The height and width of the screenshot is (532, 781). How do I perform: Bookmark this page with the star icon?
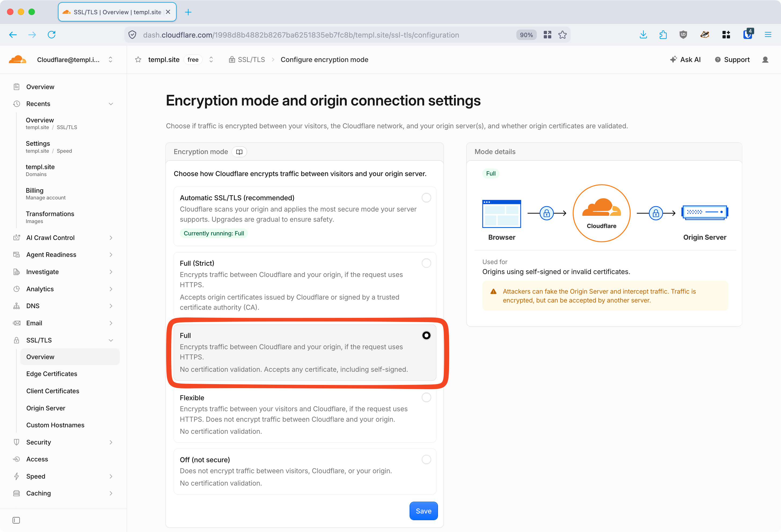563,35
